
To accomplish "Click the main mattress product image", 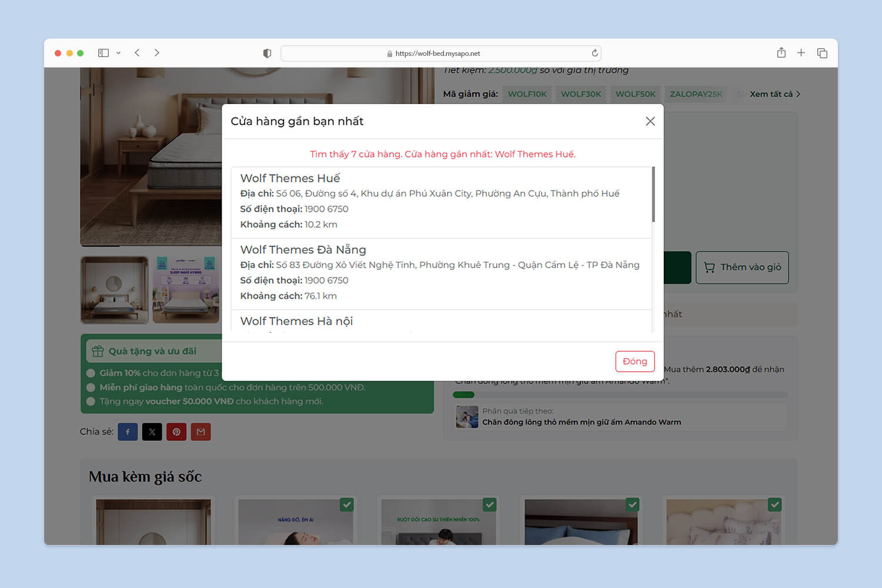I will [151, 156].
